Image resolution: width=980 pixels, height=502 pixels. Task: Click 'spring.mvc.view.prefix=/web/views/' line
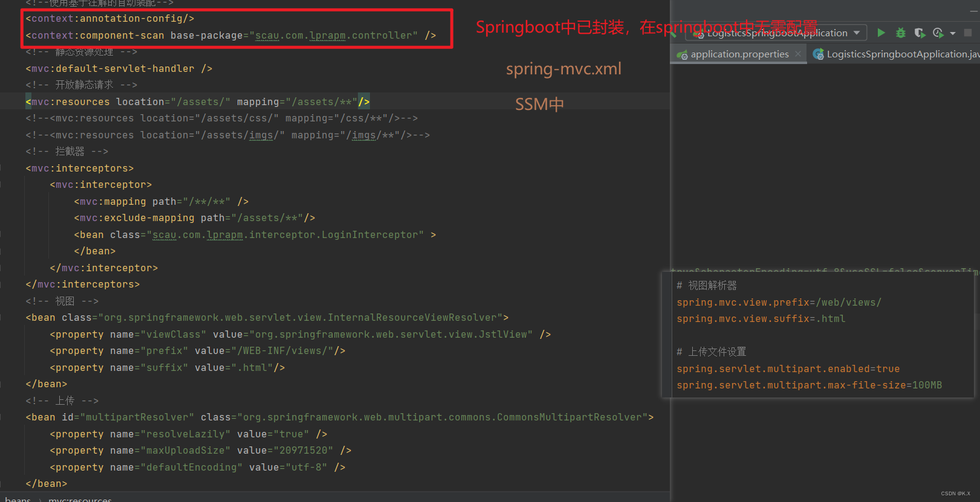[x=779, y=303]
